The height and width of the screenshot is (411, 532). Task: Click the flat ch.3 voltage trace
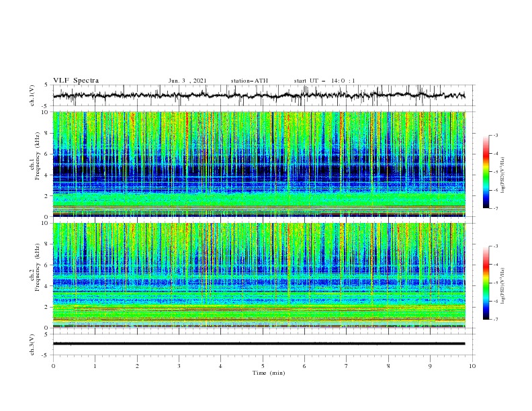pyautogui.click(x=259, y=344)
